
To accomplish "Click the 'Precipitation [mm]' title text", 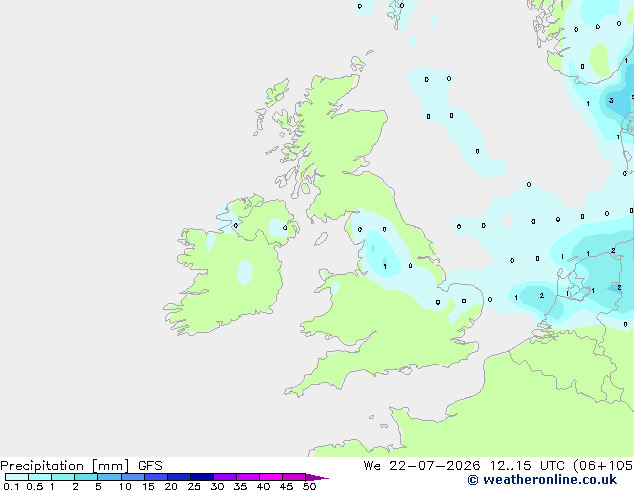I will tap(65, 466).
